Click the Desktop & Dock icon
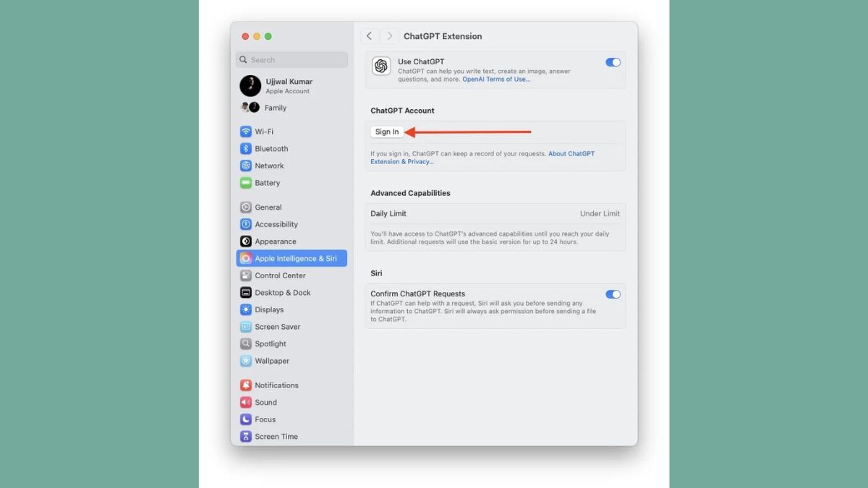Viewport: 868px width, 488px height. pos(246,293)
